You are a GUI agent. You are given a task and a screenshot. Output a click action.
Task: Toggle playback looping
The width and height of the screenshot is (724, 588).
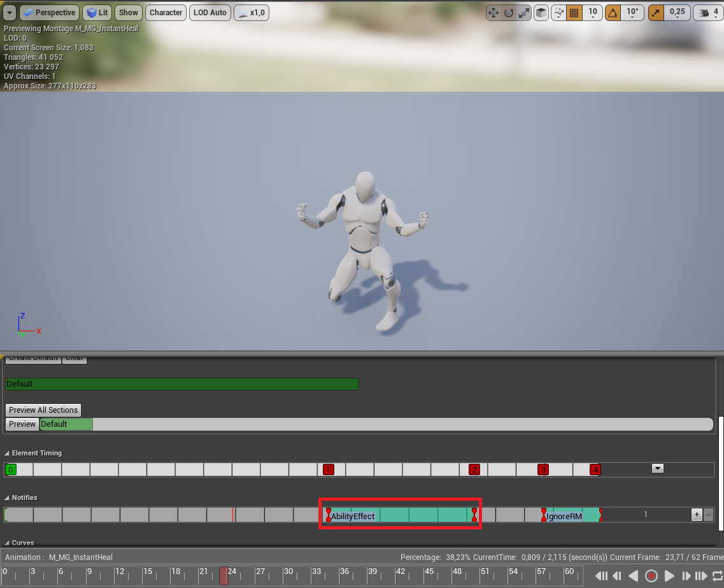click(x=717, y=576)
